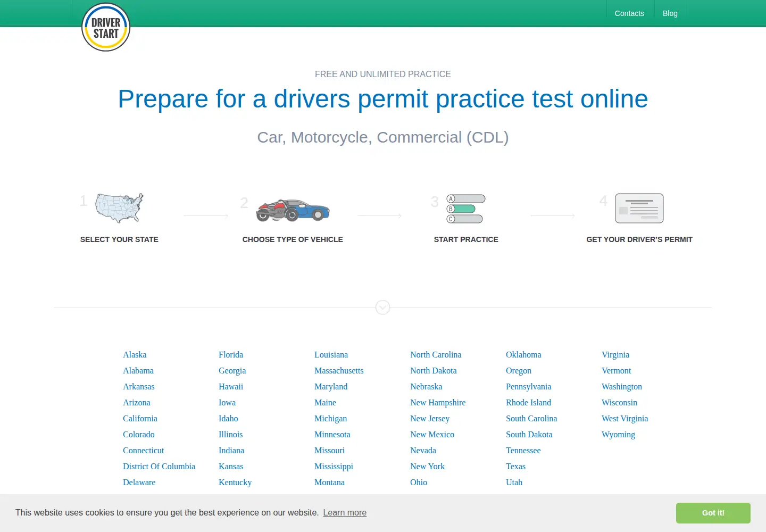This screenshot has height=532, width=766.
Task: Click the main page headline text
Action: (383, 99)
